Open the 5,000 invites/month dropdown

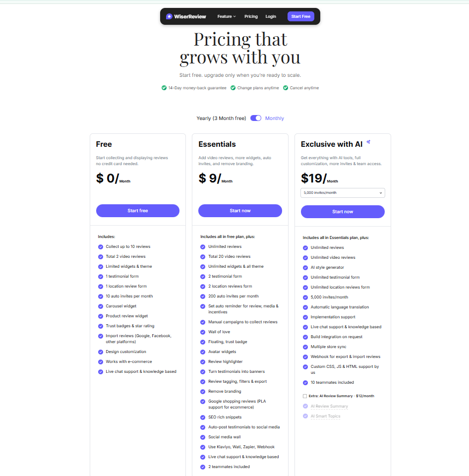(342, 193)
